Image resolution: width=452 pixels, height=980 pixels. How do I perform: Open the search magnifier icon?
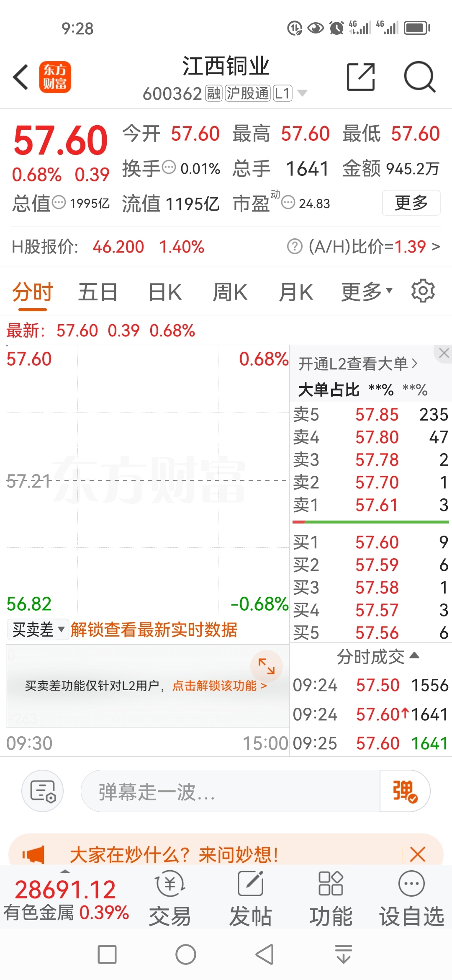point(420,77)
